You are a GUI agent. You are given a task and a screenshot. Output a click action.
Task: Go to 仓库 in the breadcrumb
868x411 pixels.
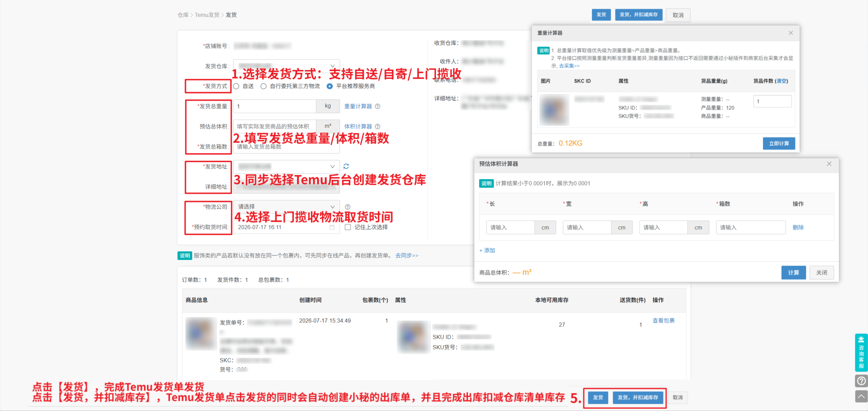tap(183, 15)
